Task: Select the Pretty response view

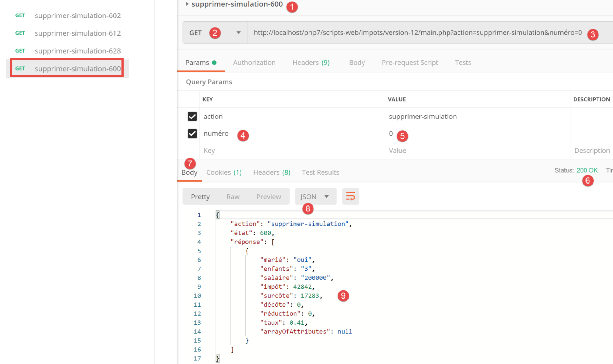Action: tap(200, 197)
